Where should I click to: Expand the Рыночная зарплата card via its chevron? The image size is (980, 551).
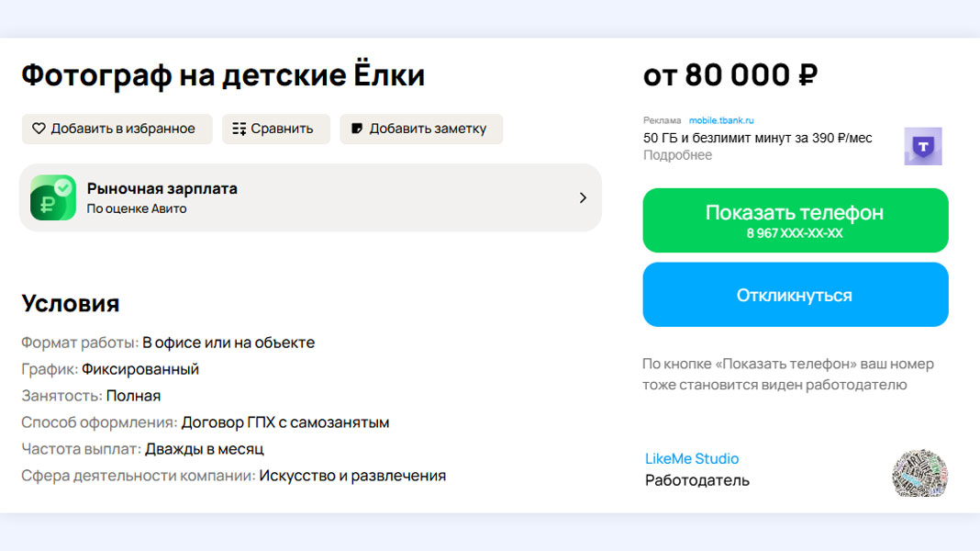583,197
